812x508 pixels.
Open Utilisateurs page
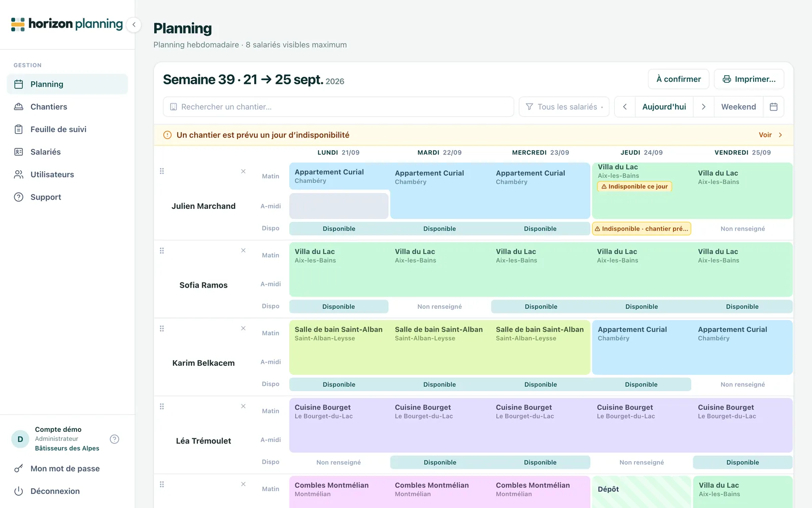(67, 174)
